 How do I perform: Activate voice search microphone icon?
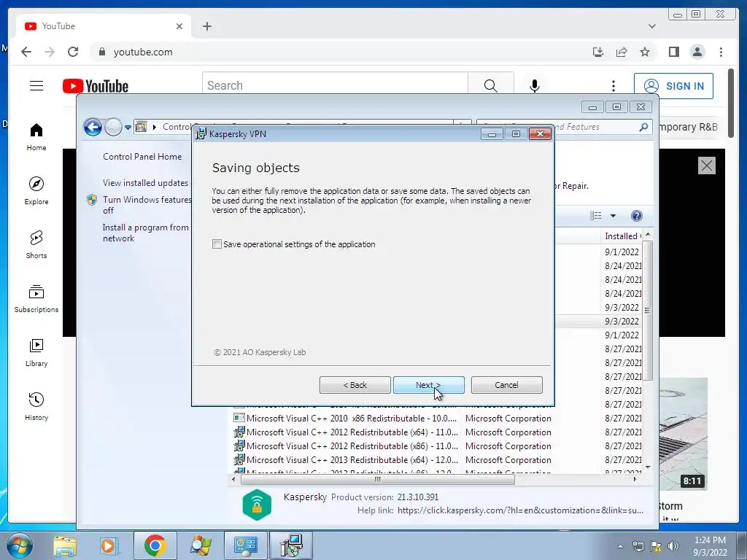[x=535, y=86]
